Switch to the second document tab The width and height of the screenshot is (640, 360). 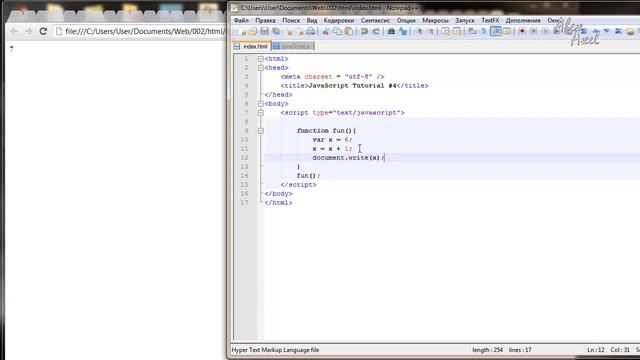(x=292, y=47)
